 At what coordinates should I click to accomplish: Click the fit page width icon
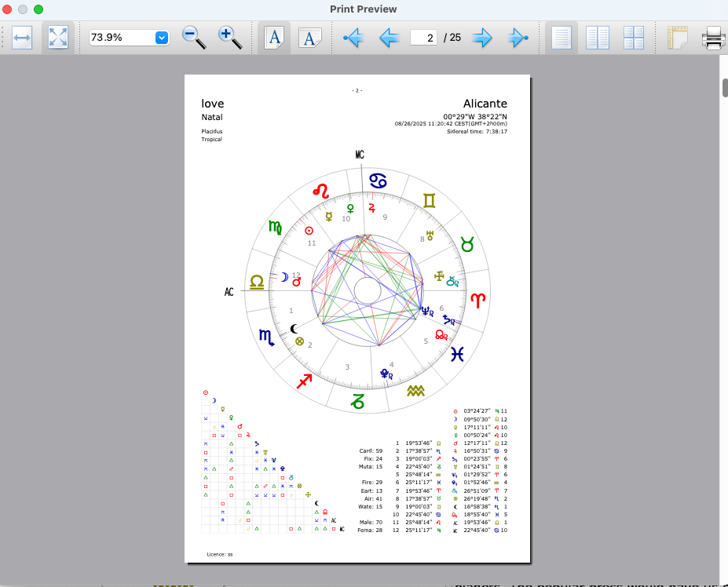22,37
